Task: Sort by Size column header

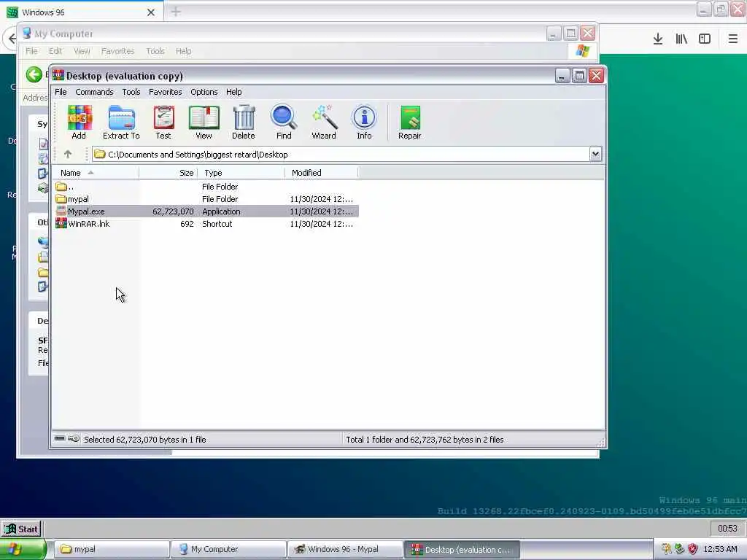Action: pyautogui.click(x=169, y=173)
